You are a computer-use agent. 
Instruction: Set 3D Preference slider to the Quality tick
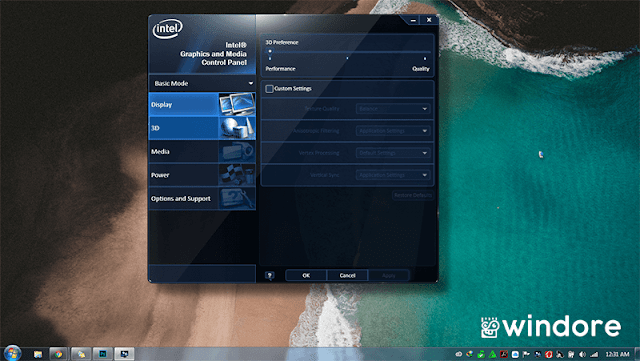pyautogui.click(x=425, y=58)
